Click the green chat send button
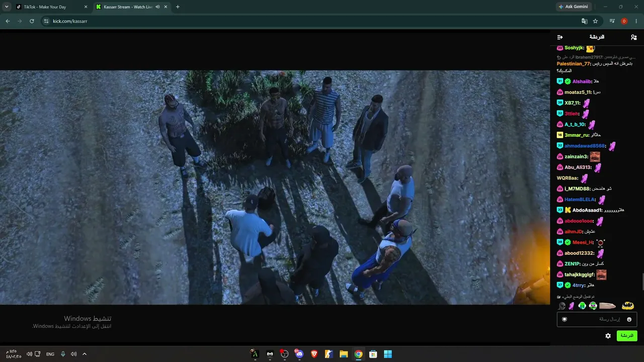Screen dimensions: 644x362 click(x=627, y=336)
